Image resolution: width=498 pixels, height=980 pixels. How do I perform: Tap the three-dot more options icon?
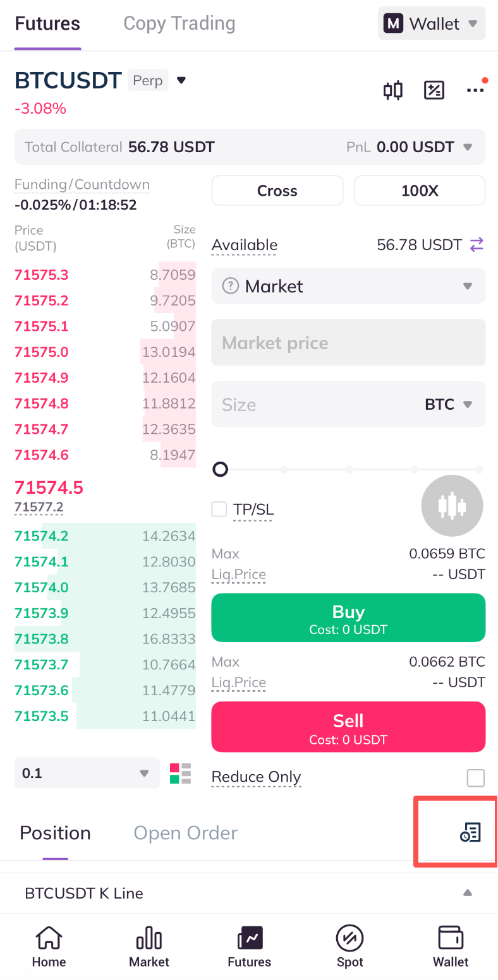pyautogui.click(x=475, y=90)
